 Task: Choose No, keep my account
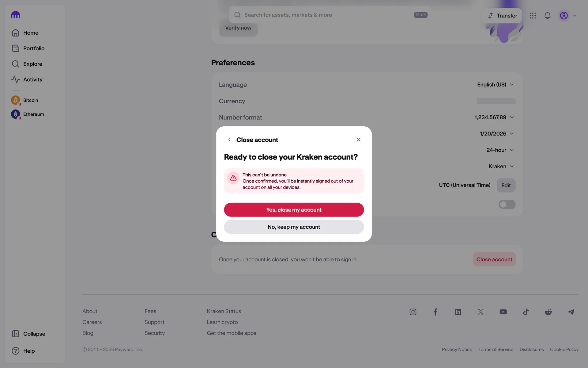coord(294,227)
